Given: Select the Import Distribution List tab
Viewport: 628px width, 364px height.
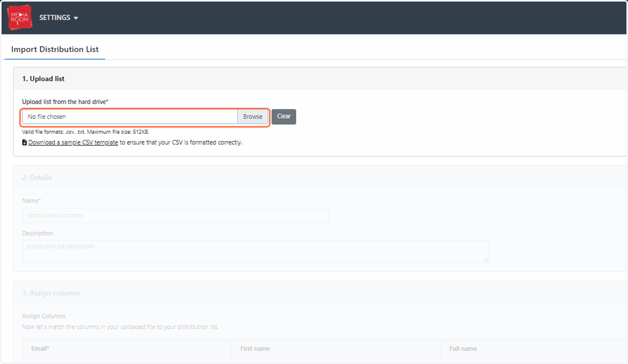Looking at the screenshot, I should tap(55, 50).
